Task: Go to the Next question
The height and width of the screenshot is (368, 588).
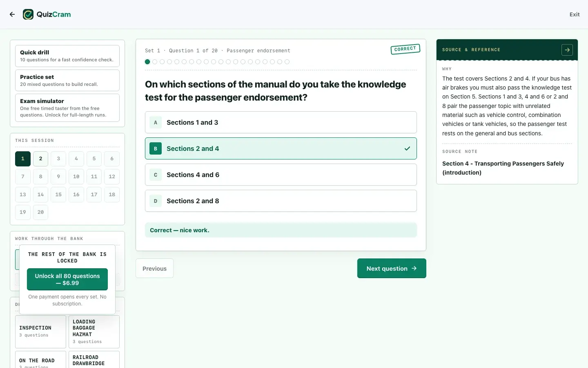Action: [x=392, y=268]
